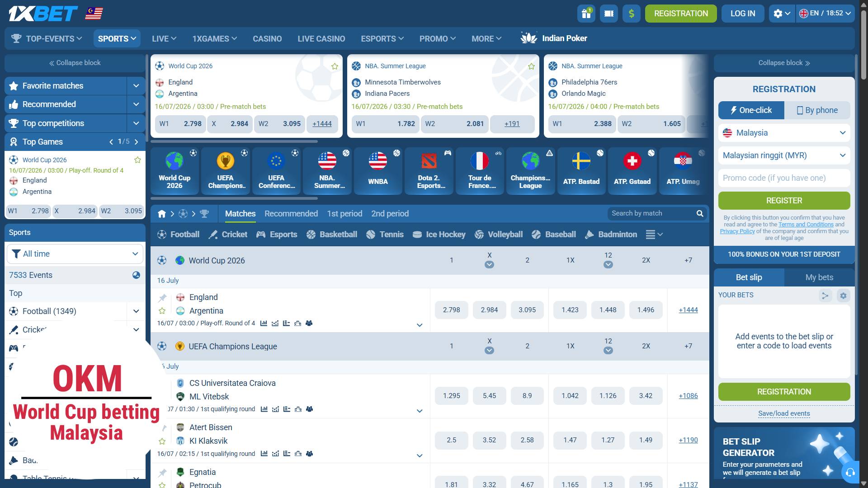
Task: Click the LOG IN button
Action: tap(743, 14)
